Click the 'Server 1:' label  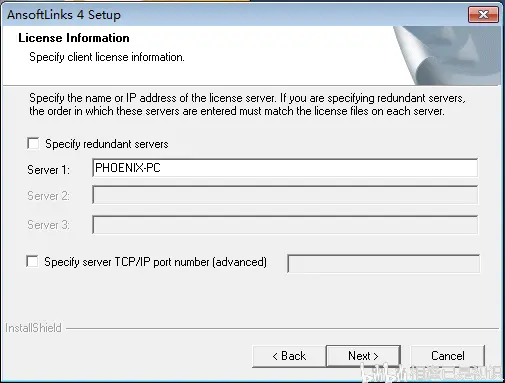coord(49,170)
